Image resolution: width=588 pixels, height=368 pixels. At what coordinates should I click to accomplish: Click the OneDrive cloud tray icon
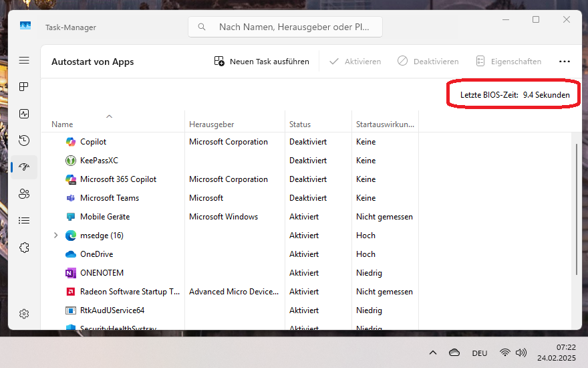coord(454,353)
